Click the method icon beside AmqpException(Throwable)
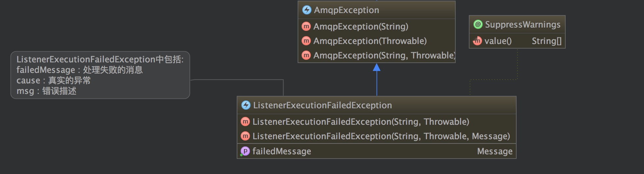This screenshot has height=174, width=644. click(306, 41)
